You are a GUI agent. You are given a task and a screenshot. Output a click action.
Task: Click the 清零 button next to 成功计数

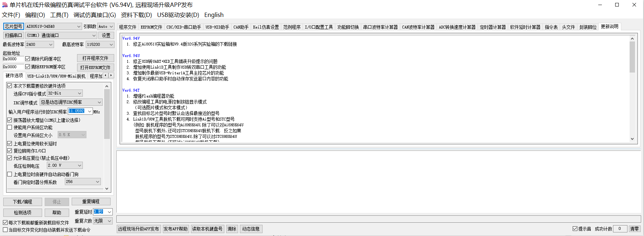(x=634, y=229)
